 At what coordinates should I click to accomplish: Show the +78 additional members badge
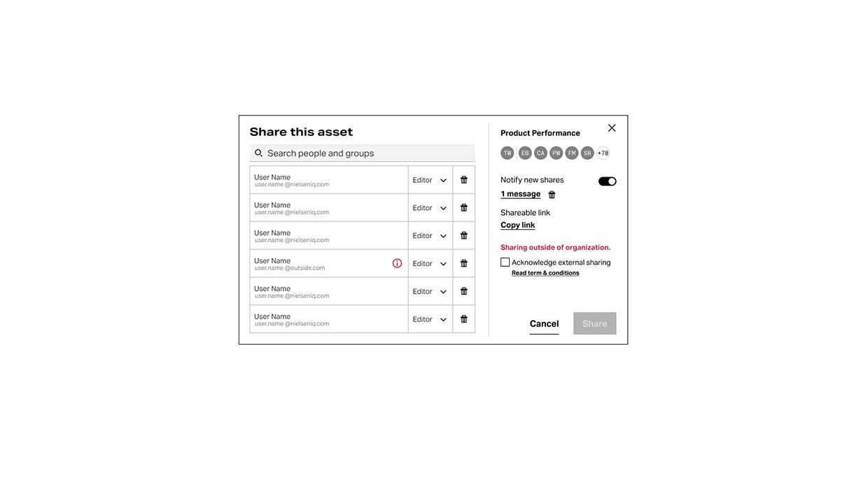[603, 153]
